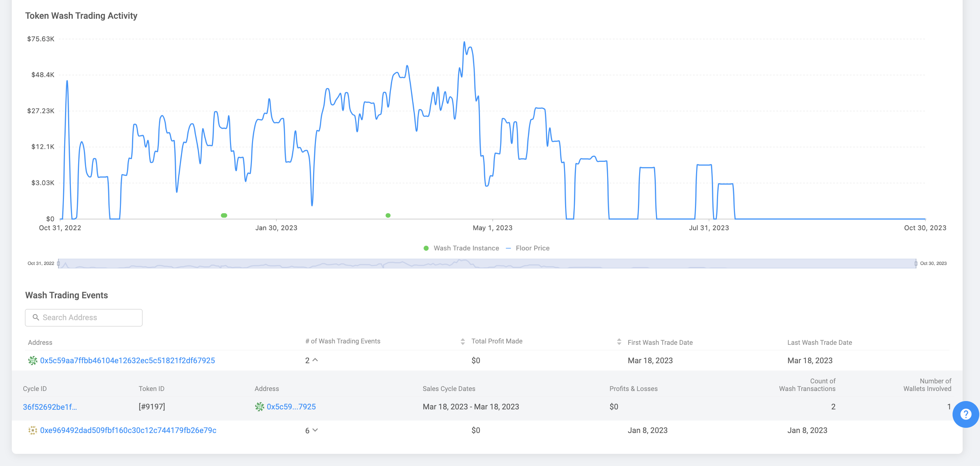Open help via the blue question mark icon
The height and width of the screenshot is (466, 980).
click(965, 415)
